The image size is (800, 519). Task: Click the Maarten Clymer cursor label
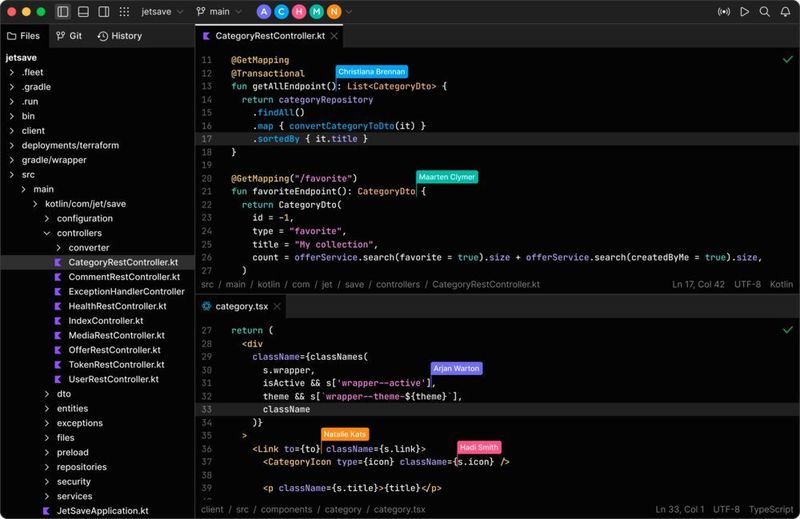click(447, 177)
